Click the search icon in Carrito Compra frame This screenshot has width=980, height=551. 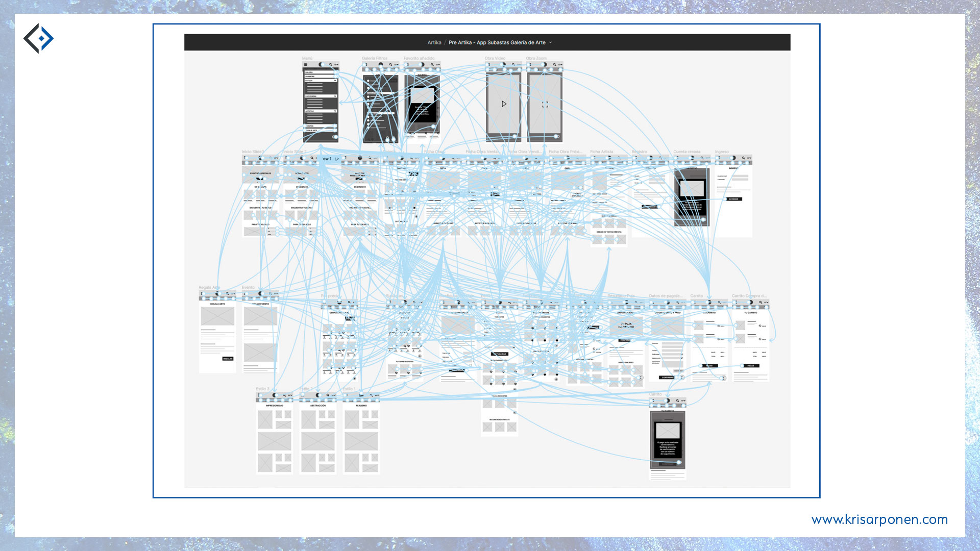pyautogui.click(x=761, y=303)
